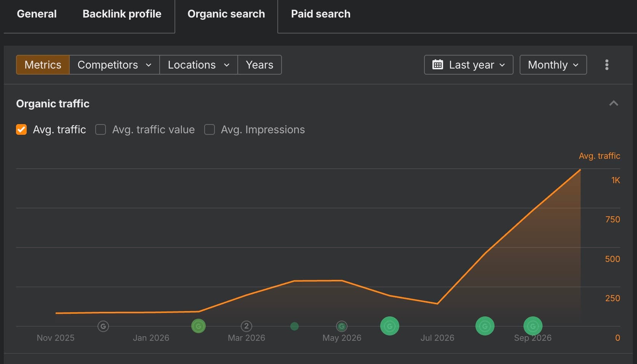Open the Last year date range dropdown

coord(469,65)
